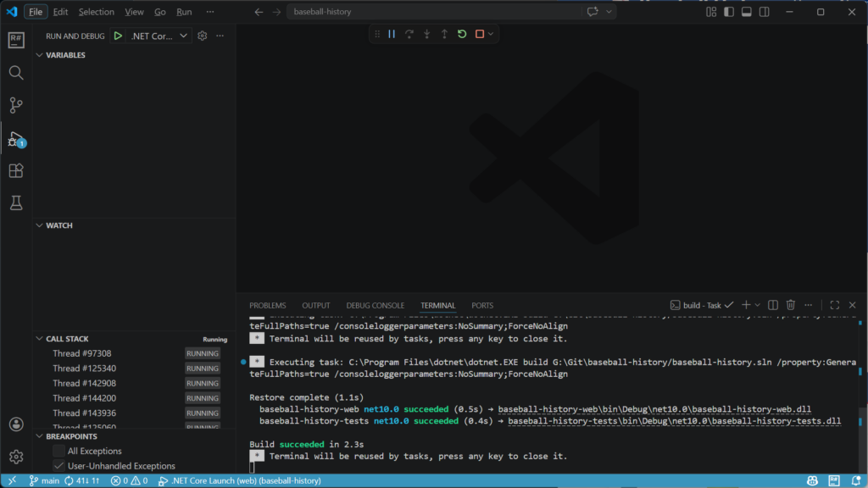Stop the debug session
The height and width of the screenshot is (488, 868).
(x=480, y=34)
